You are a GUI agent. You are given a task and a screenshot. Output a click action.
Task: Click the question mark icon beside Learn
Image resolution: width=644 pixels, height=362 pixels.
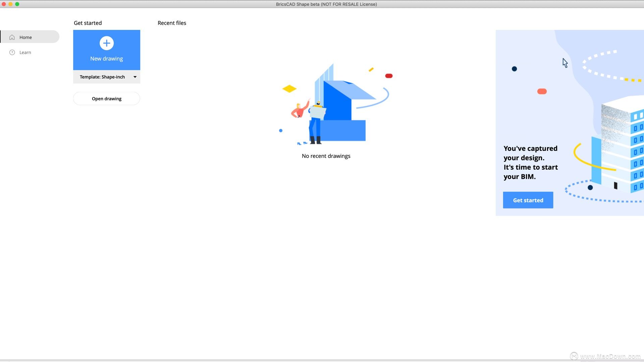click(12, 52)
